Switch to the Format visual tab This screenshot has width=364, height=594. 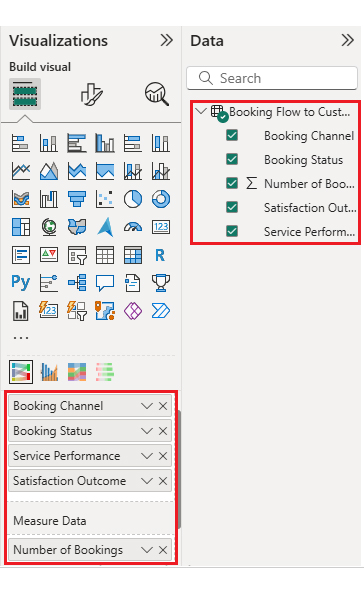(x=91, y=94)
